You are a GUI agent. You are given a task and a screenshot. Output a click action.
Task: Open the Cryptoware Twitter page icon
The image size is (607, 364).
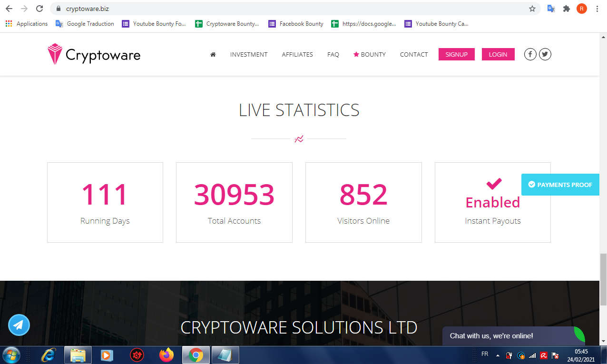pyautogui.click(x=545, y=54)
